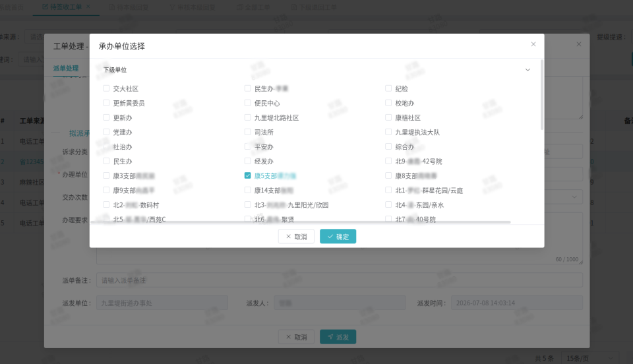Image resolution: width=633 pixels, height=364 pixels.
Task: Check the 交大社区 checkbox
Action: point(106,88)
